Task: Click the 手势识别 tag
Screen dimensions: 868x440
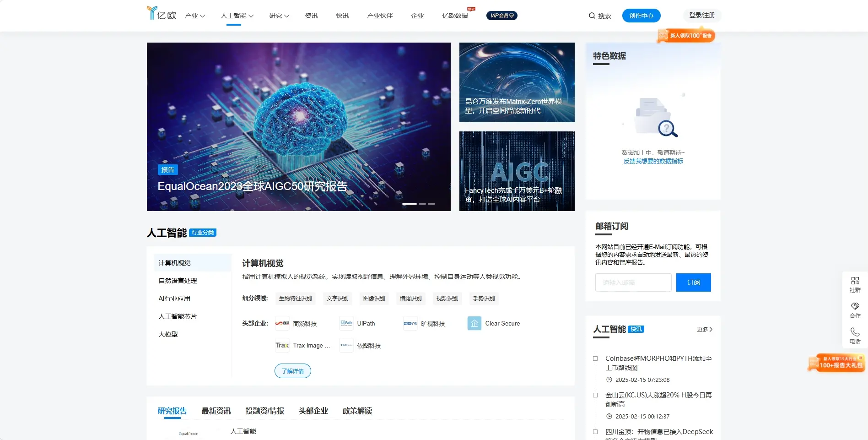Action: point(484,299)
